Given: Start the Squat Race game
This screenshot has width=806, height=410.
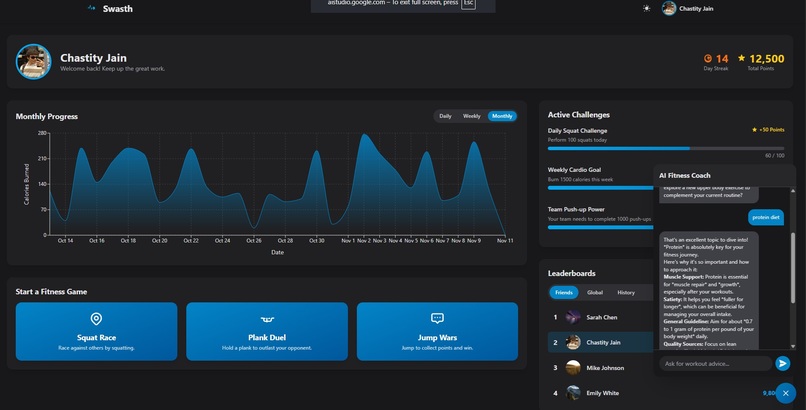Looking at the screenshot, I should point(97,331).
